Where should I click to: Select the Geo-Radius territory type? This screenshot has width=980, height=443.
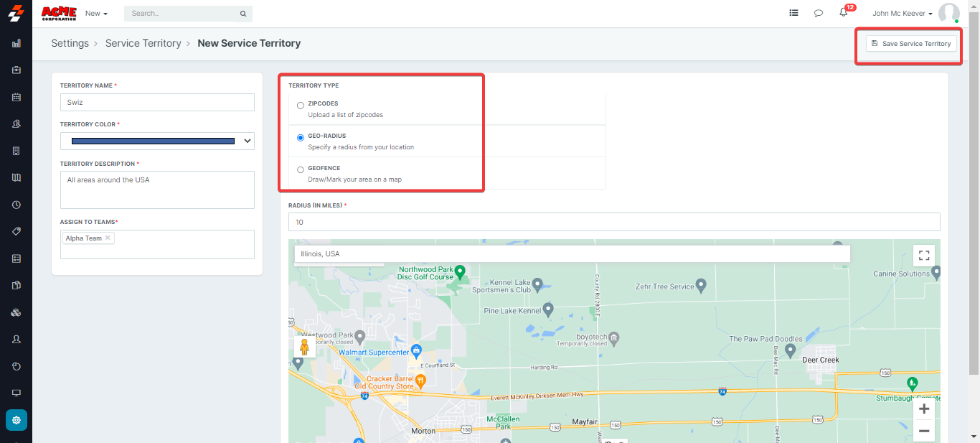point(301,137)
